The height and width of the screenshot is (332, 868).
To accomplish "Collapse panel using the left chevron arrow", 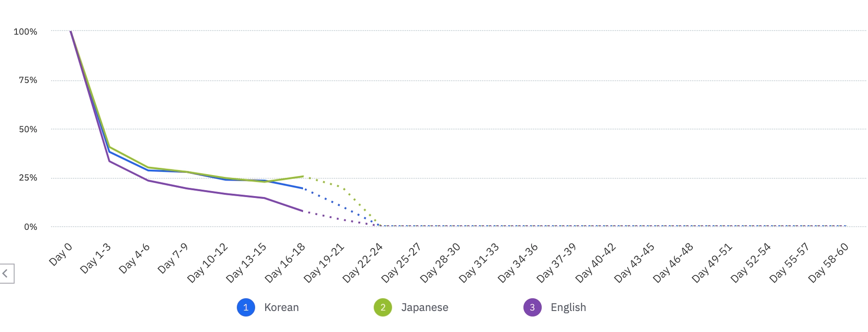I will coord(5,274).
